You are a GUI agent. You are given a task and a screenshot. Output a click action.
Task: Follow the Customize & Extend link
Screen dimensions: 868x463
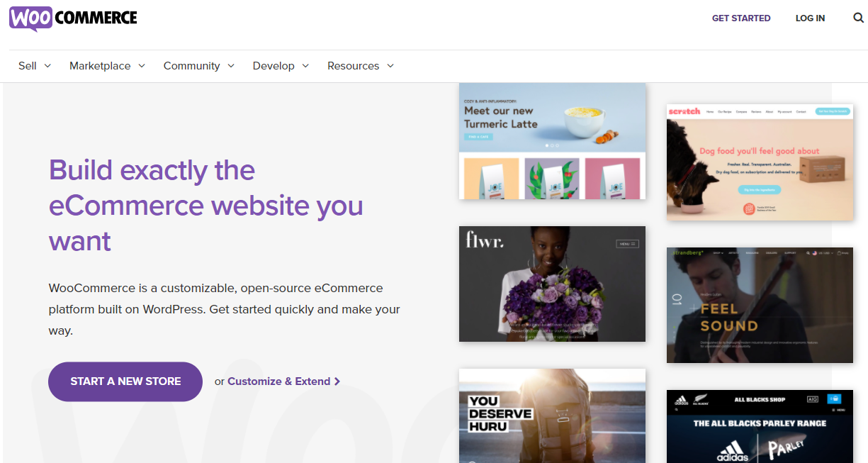(278, 381)
